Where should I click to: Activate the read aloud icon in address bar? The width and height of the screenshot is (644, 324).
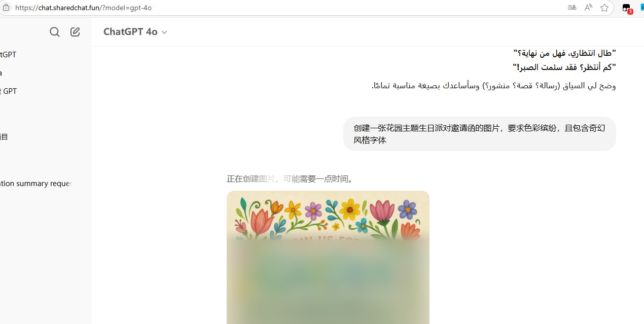tap(588, 8)
